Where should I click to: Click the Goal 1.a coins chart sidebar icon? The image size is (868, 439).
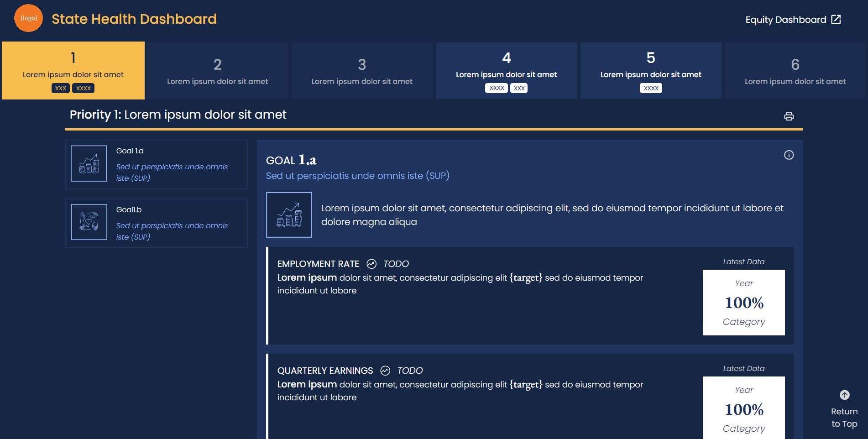(89, 164)
